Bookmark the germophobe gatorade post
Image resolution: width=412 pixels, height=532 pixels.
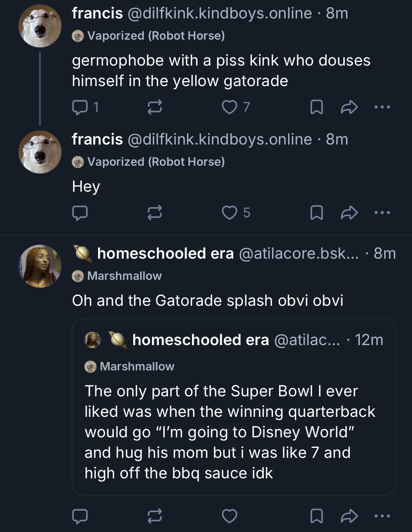316,108
